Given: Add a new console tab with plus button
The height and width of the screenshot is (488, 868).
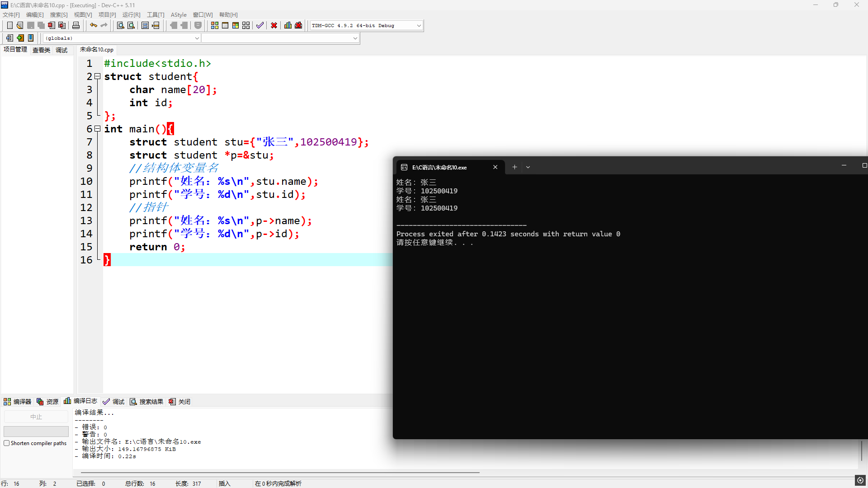Looking at the screenshot, I should (514, 167).
